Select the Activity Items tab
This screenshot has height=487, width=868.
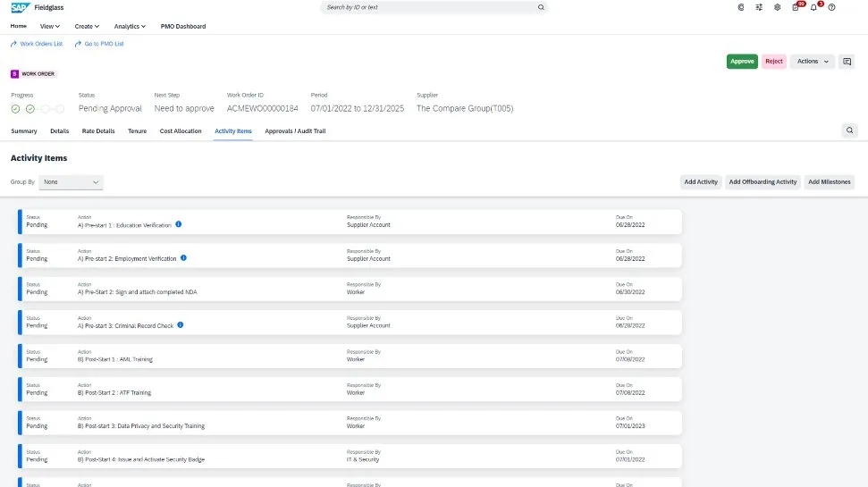233,131
